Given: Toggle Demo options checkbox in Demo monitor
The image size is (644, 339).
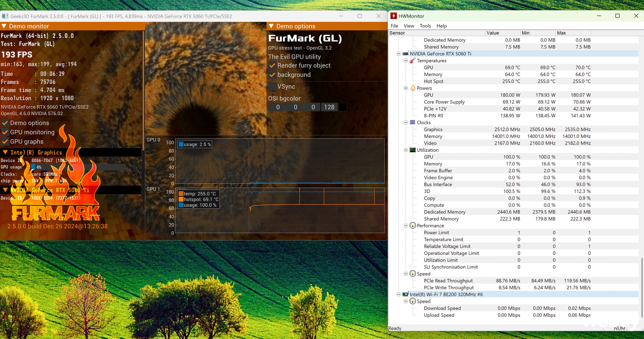Looking at the screenshot, I should (5, 123).
